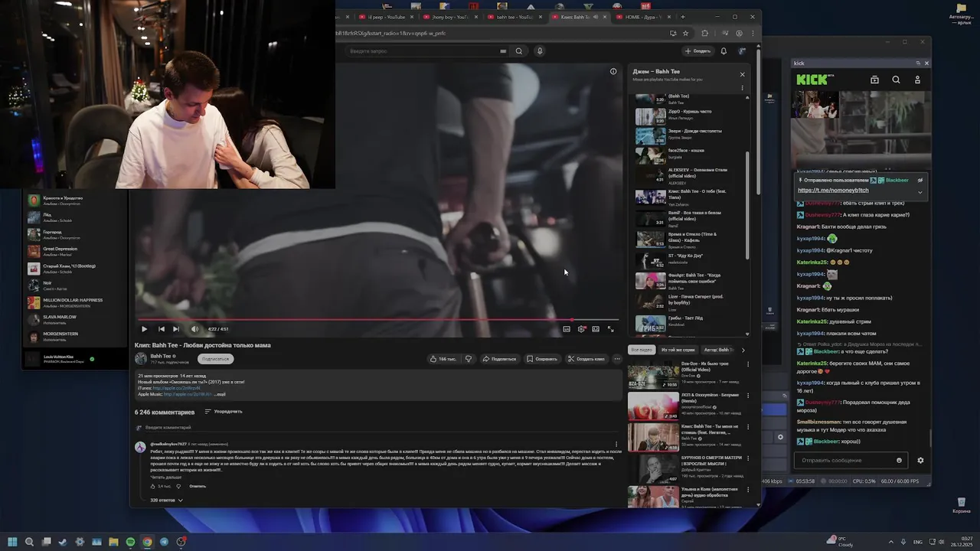This screenshot has height=551, width=980.
Task: Open search in the Kick panel
Action: [896, 80]
